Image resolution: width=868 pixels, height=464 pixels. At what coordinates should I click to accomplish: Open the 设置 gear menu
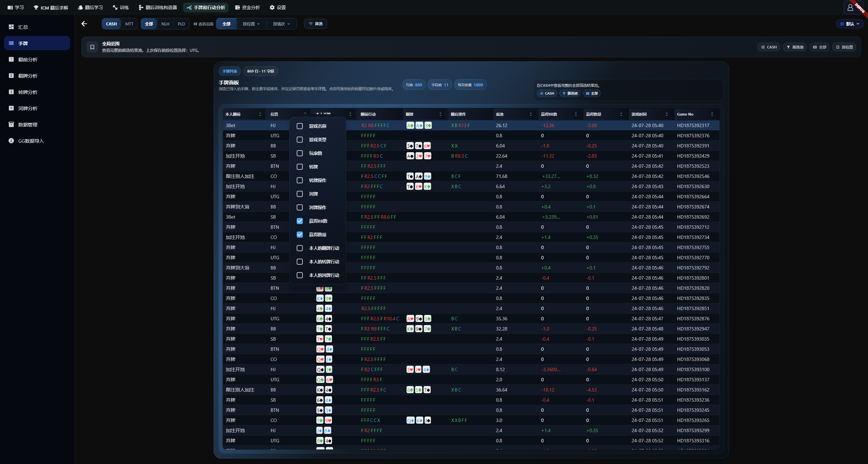click(x=277, y=7)
